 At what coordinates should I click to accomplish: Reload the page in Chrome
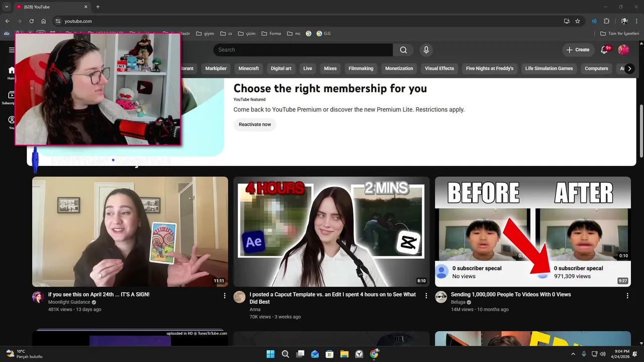point(31,21)
